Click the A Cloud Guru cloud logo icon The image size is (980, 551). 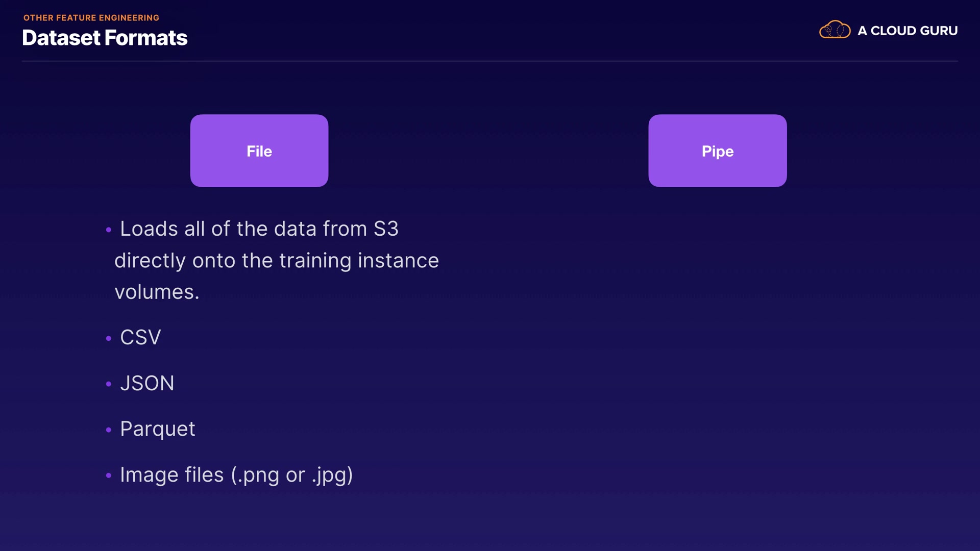[835, 30]
